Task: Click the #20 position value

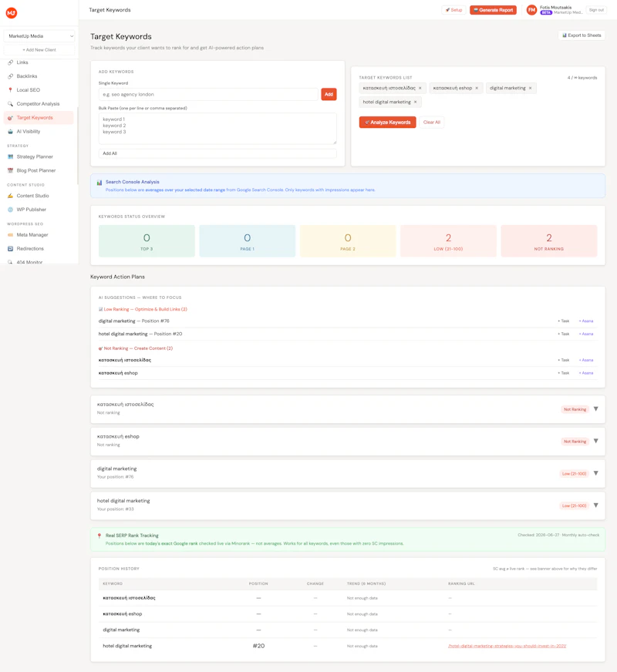Action: click(x=258, y=646)
